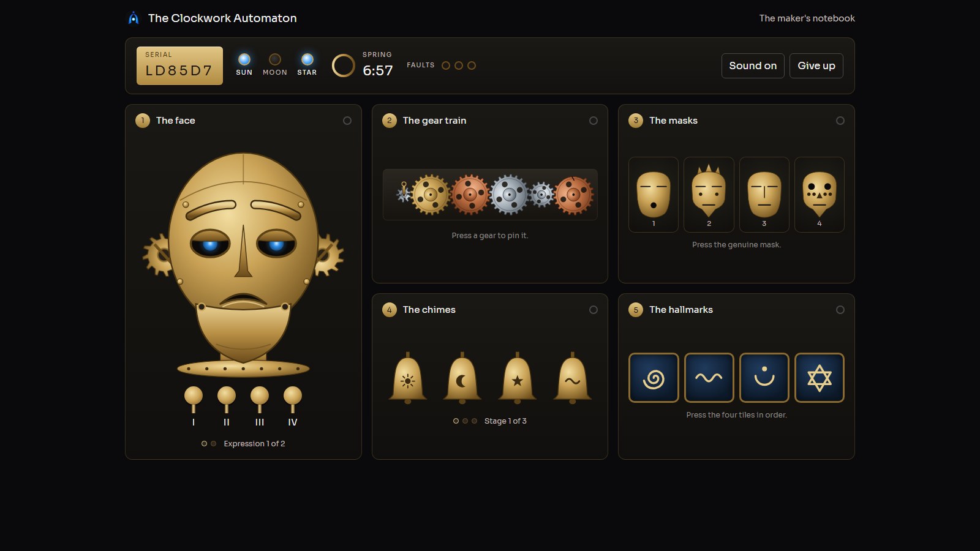Pull face lever IV
This screenshot has width=980, height=551.
[x=293, y=400]
